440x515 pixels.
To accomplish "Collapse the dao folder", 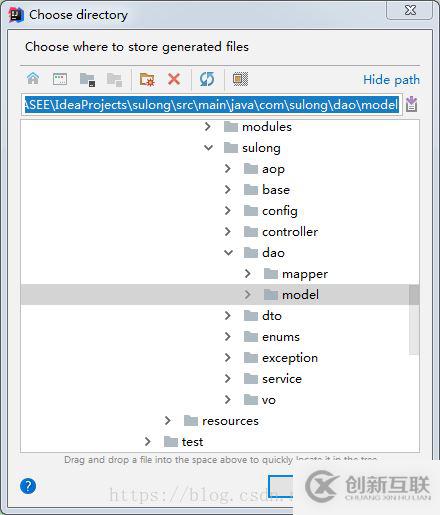I will [x=228, y=253].
